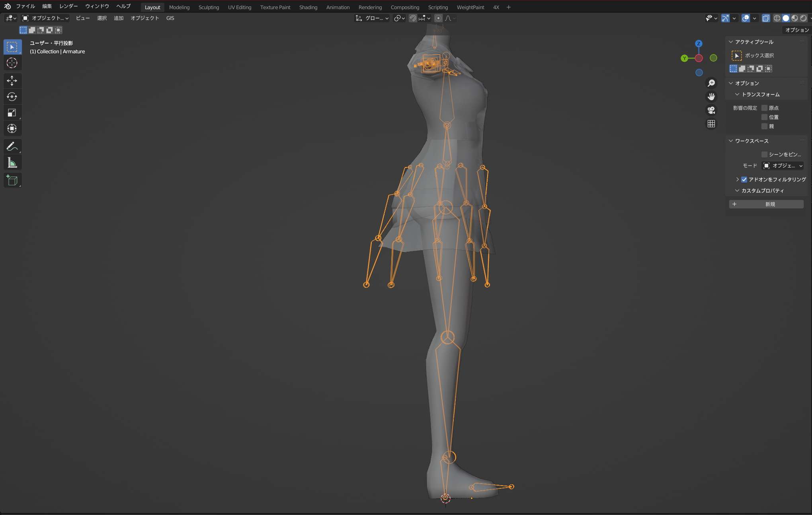Open the 追加 menu in viewport header
812x515 pixels.
[x=119, y=18]
